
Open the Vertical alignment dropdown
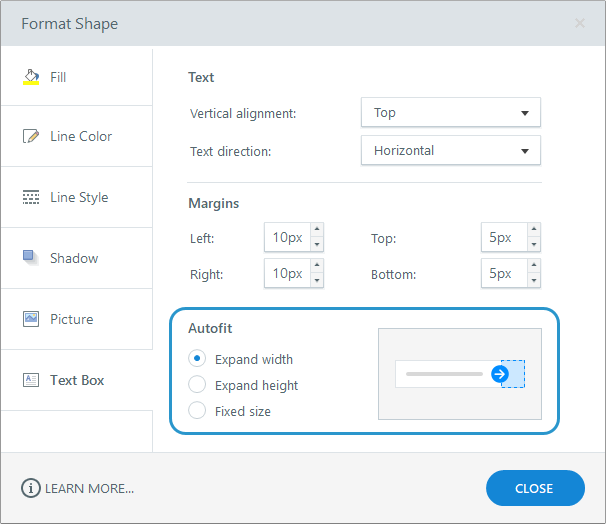tap(451, 112)
